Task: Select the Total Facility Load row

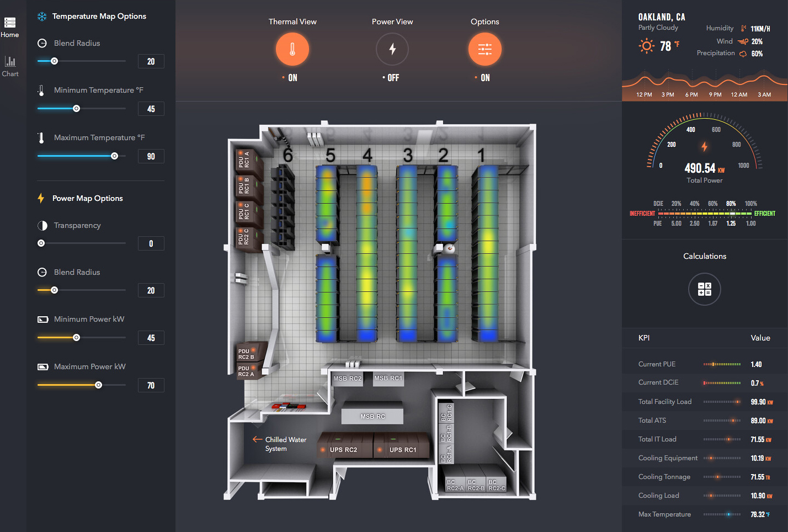Action: coord(704,402)
